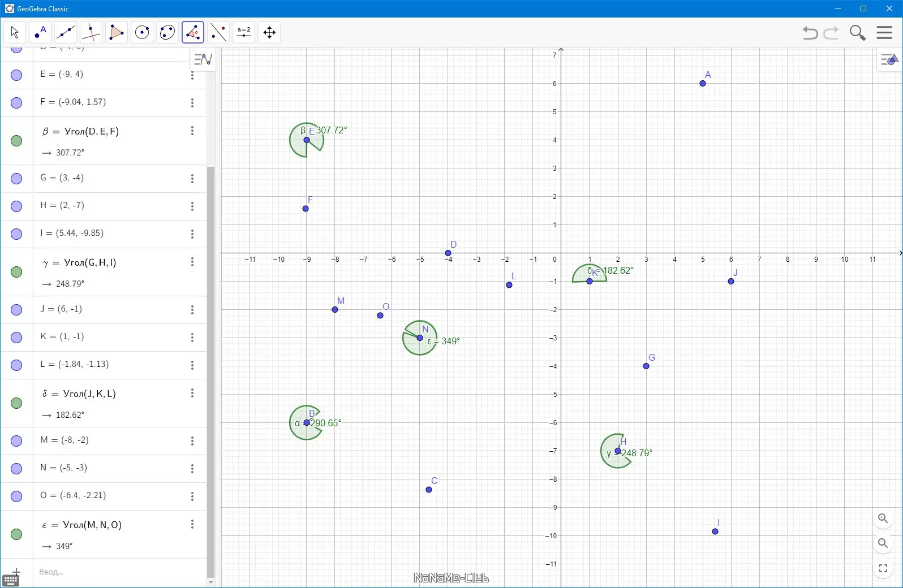Select the Angle tool
Image resolution: width=903 pixels, height=588 pixels.
(x=193, y=32)
